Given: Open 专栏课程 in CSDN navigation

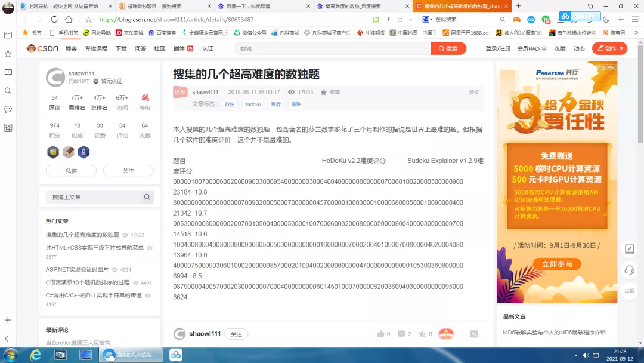Looking at the screenshot, I should click(x=96, y=48).
